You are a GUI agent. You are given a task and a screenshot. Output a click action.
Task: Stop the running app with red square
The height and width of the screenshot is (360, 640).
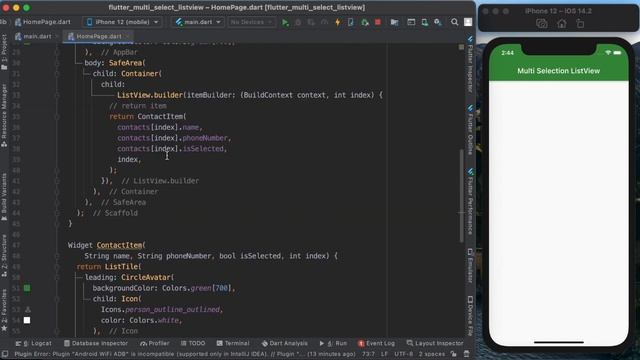(378, 22)
